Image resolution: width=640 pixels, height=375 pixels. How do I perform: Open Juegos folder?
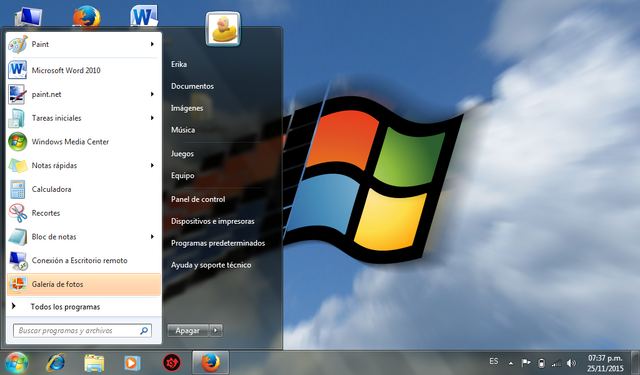click(x=182, y=154)
